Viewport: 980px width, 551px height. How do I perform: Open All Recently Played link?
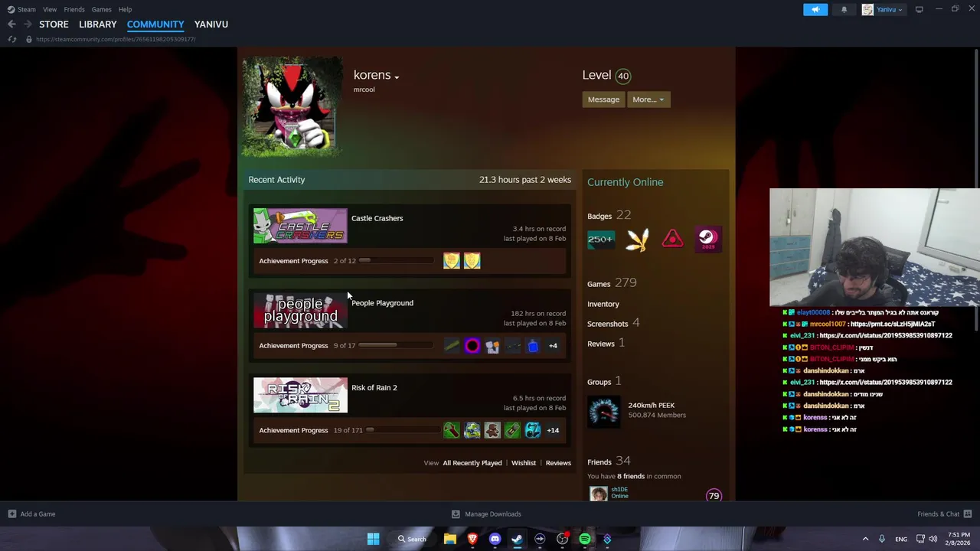[x=472, y=463]
